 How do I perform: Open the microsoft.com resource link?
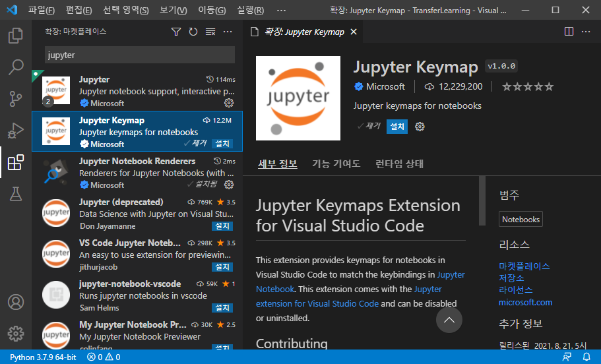pyautogui.click(x=525, y=302)
